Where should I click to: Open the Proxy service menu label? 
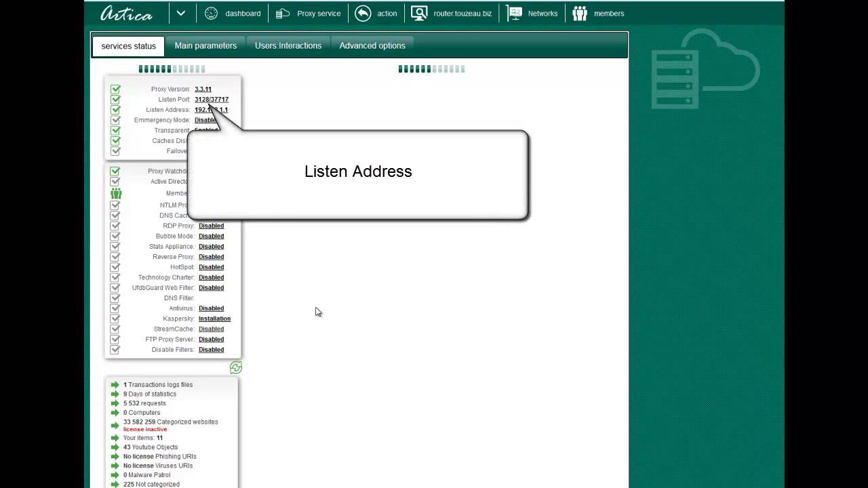pos(319,14)
